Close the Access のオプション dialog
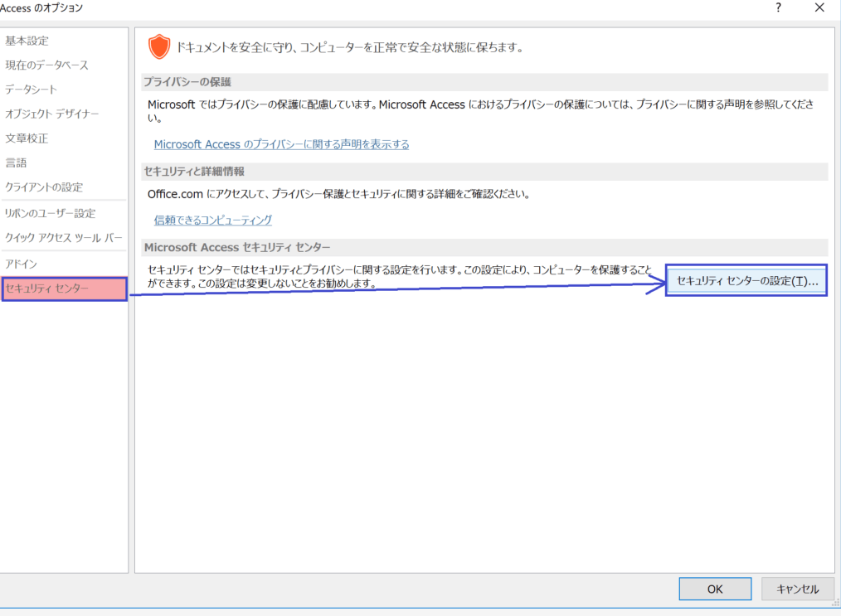 [x=819, y=8]
